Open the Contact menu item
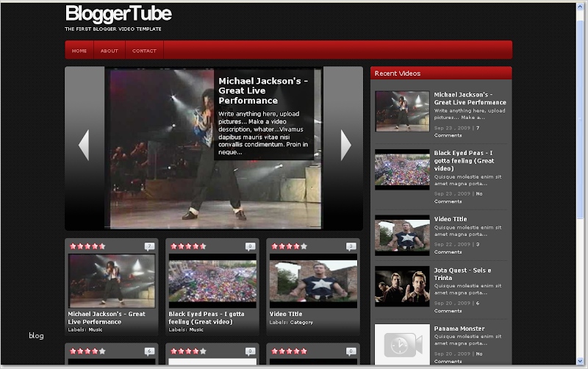 coord(144,51)
